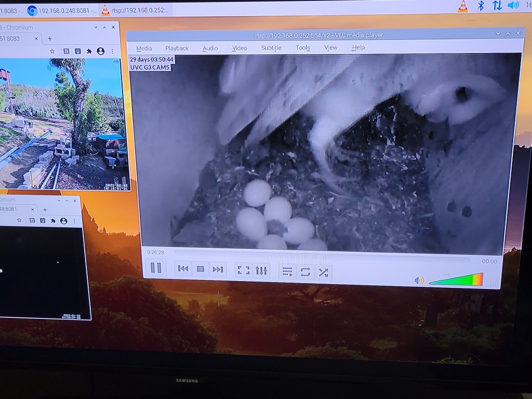Pause the VLC video stream
This screenshot has width=532, height=399.
point(155,268)
